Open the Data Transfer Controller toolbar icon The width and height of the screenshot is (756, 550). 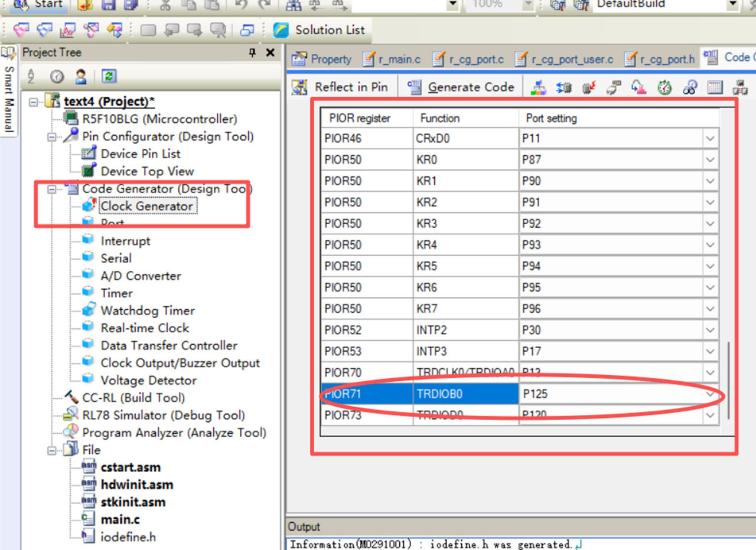point(740,87)
